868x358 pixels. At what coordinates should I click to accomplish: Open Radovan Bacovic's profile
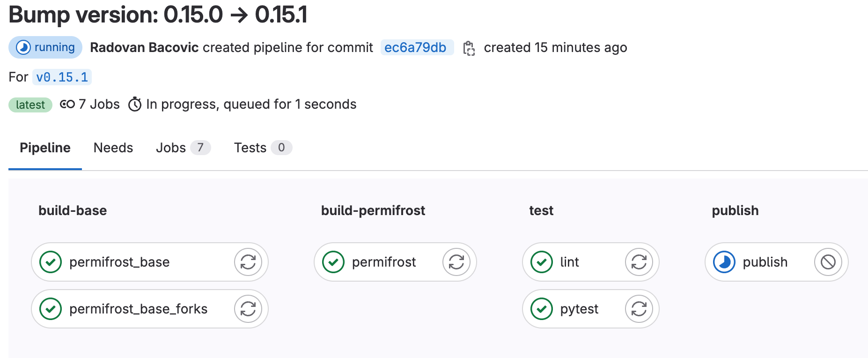click(x=144, y=47)
